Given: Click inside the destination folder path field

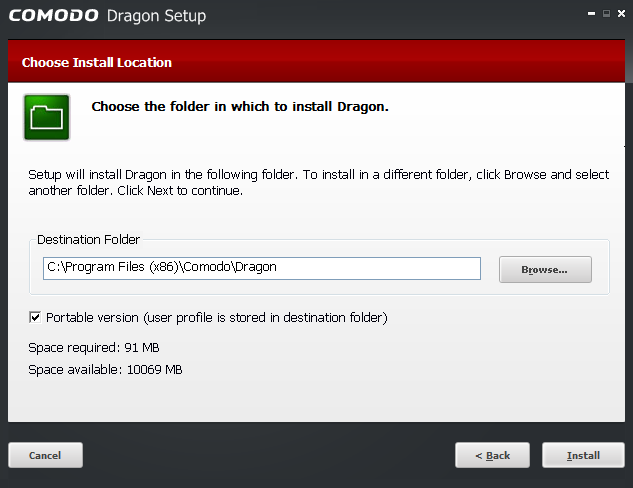Looking at the screenshot, I should tap(262, 268).
